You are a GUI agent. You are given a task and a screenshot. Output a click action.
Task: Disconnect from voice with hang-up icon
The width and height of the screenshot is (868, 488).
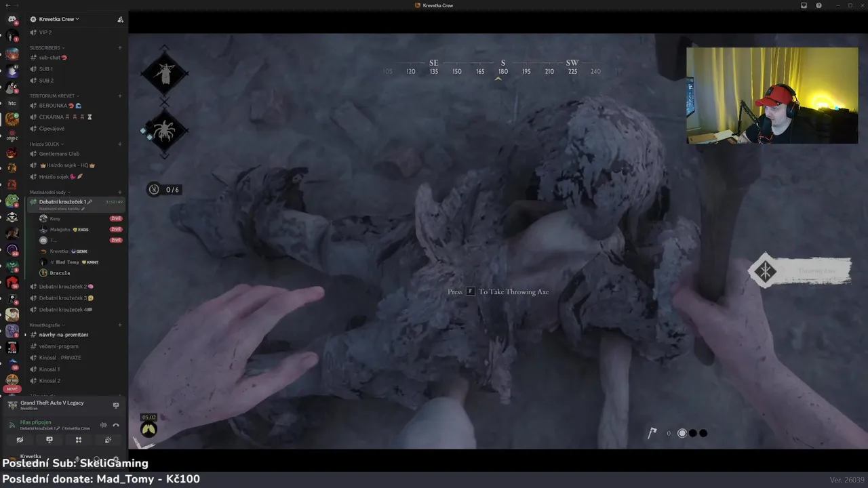click(116, 425)
